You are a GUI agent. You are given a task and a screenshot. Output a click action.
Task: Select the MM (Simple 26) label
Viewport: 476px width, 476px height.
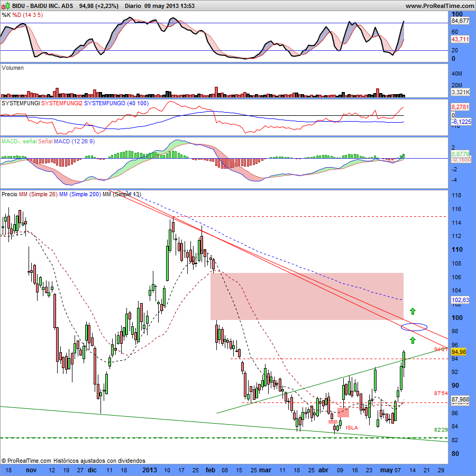(38, 194)
